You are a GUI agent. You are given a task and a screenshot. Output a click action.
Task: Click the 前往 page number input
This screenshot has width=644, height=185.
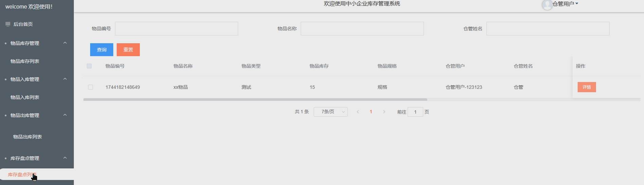point(415,112)
